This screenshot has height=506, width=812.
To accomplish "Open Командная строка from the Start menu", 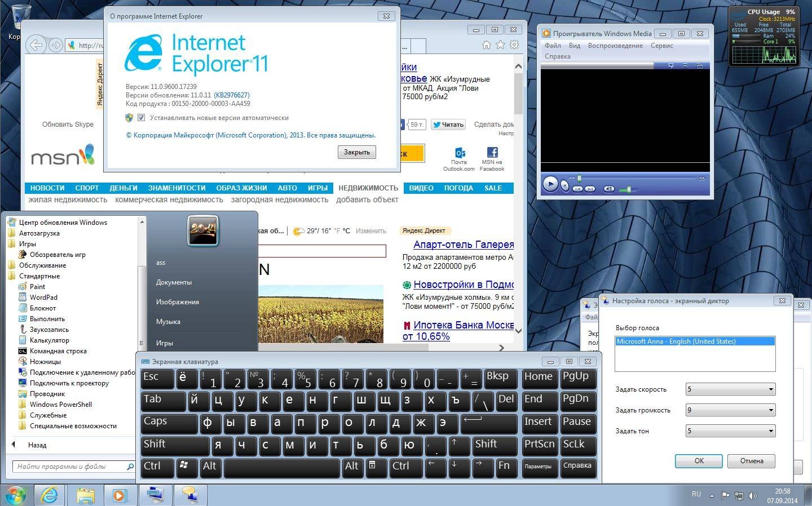I will [58, 350].
